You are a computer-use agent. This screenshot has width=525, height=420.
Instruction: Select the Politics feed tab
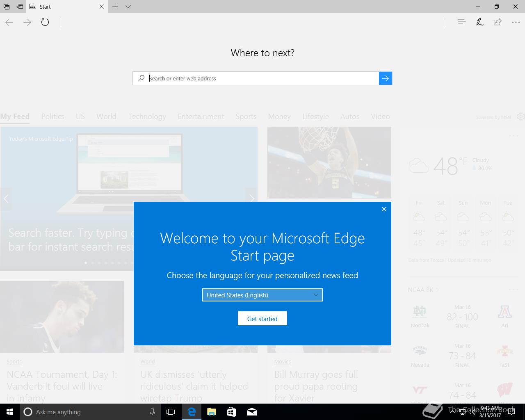coord(52,116)
